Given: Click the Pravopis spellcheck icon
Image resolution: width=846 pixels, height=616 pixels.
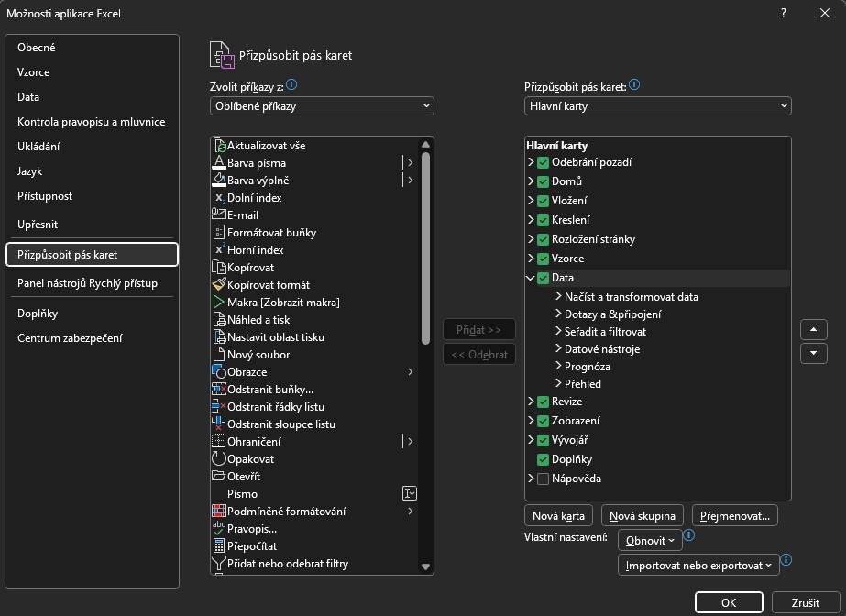Looking at the screenshot, I should [219, 528].
